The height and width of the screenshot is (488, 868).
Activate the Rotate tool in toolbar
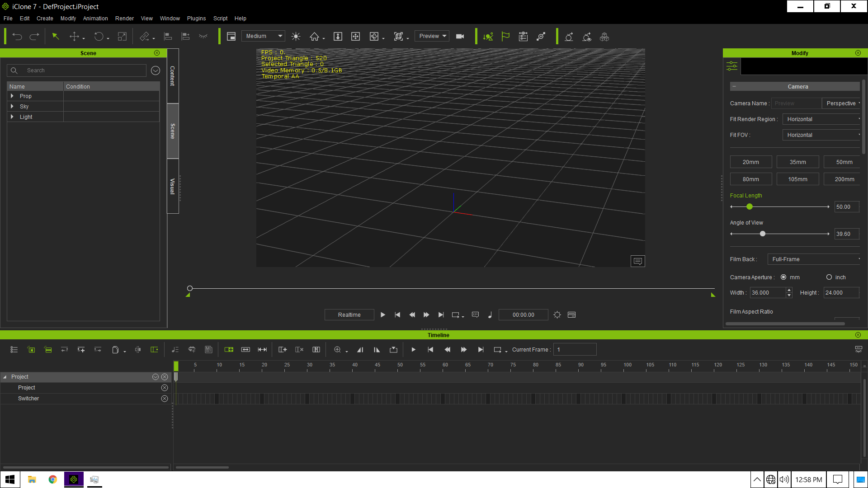(x=99, y=37)
